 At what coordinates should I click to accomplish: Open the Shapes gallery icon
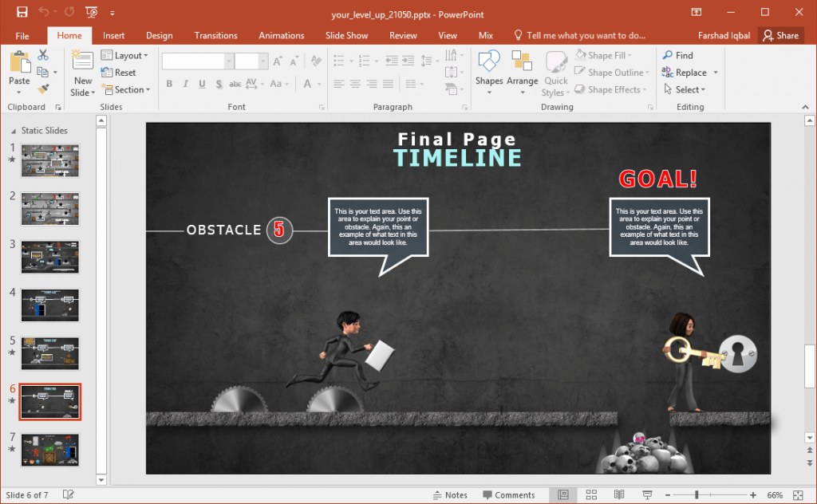(x=488, y=70)
